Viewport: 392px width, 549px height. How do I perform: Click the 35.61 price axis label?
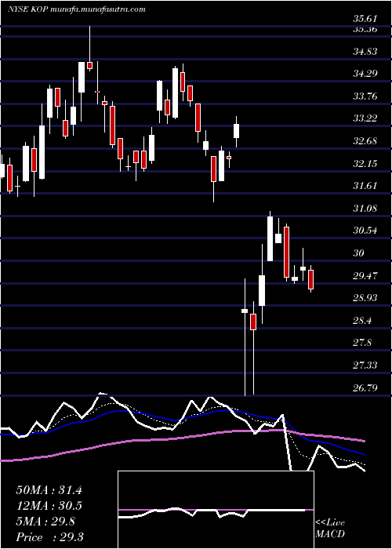pos(365,20)
